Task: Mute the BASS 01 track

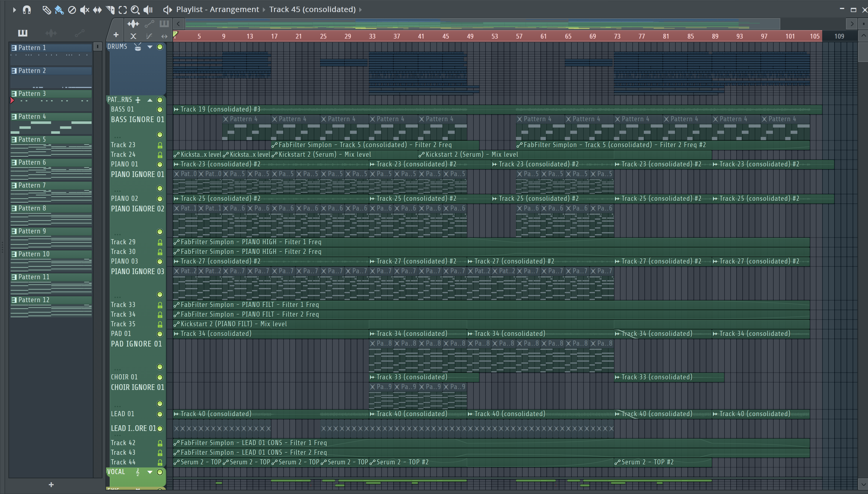Action: pyautogui.click(x=160, y=109)
